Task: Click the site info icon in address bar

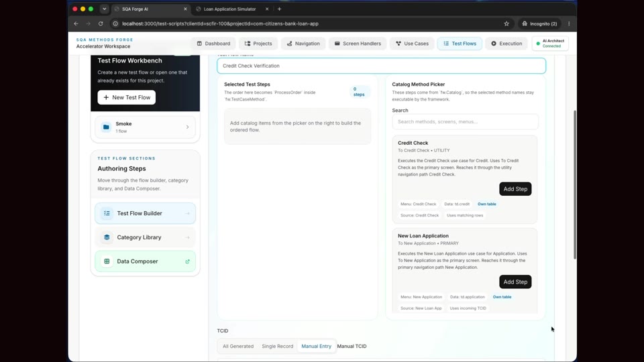Action: click(115, 24)
